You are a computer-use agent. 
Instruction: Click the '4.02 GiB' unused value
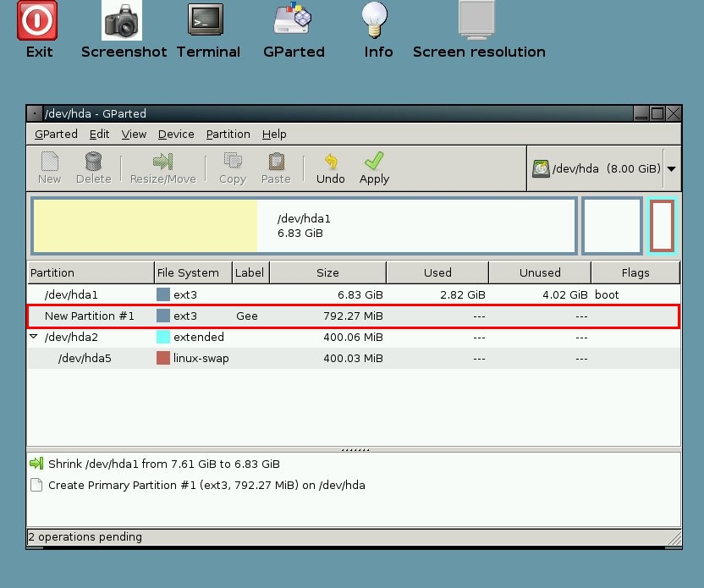(565, 295)
